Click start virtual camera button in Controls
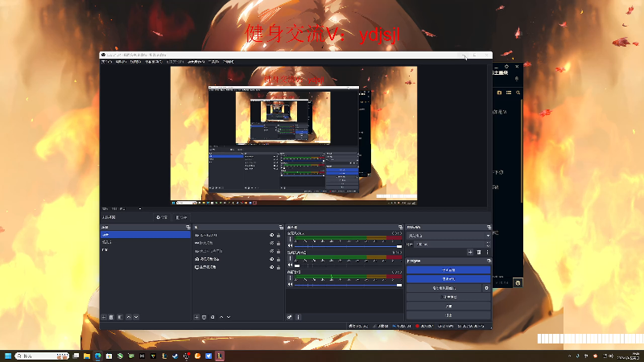 (444, 288)
